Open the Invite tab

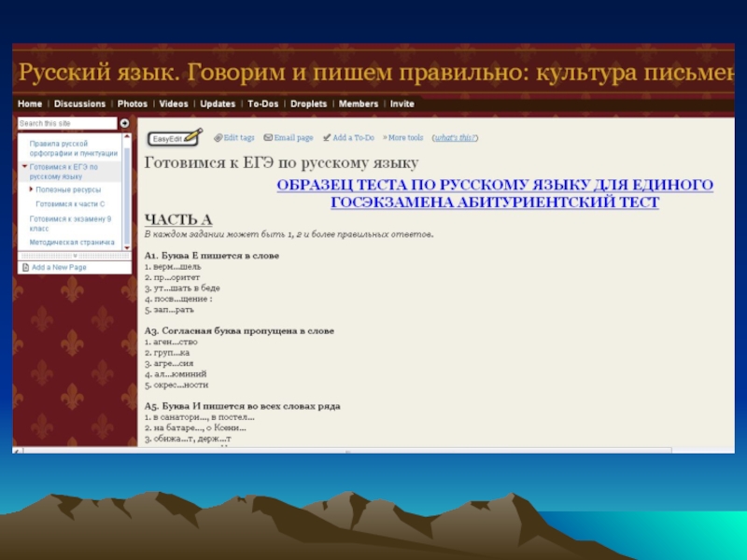402,104
